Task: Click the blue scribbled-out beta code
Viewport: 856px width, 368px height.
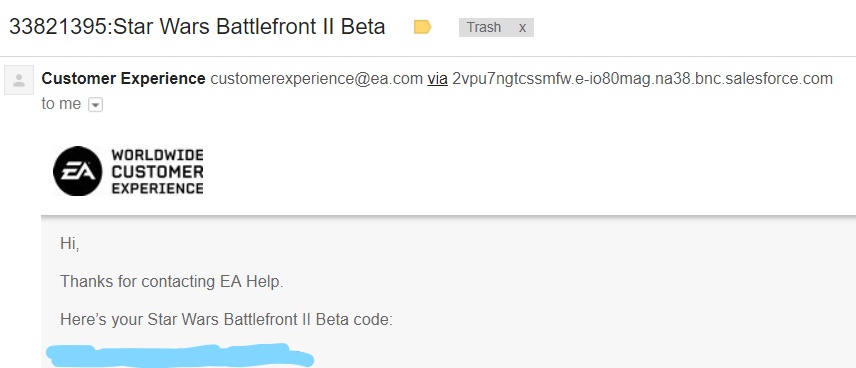Action: (180, 355)
